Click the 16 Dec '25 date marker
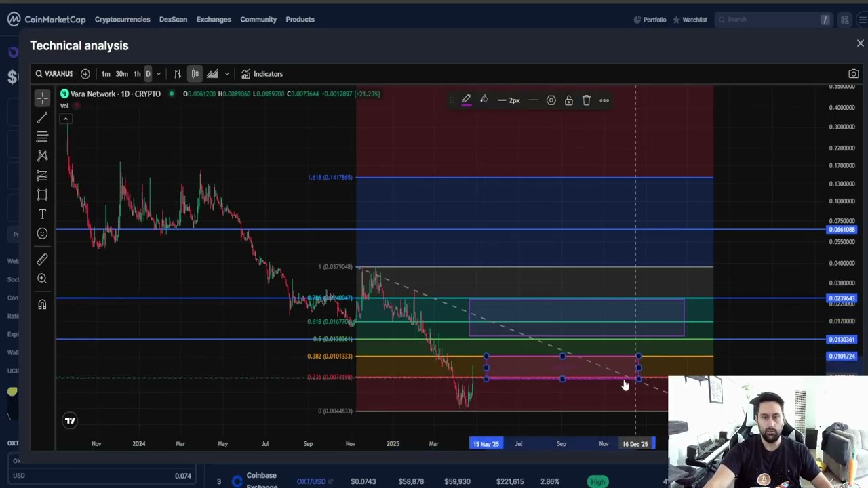 635,444
